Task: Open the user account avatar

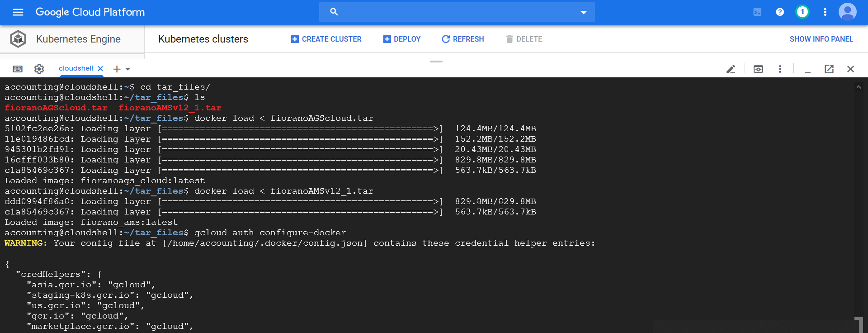Action: [x=847, y=12]
